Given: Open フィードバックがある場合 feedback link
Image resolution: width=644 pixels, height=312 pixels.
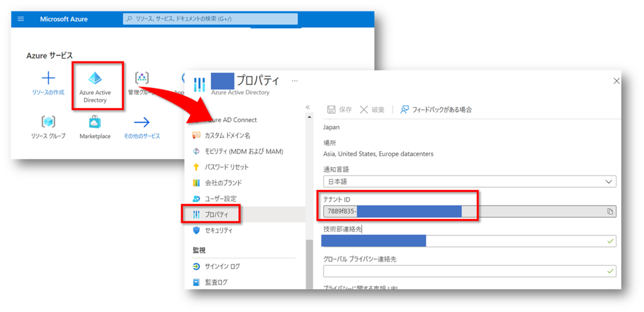Looking at the screenshot, I should click(436, 110).
